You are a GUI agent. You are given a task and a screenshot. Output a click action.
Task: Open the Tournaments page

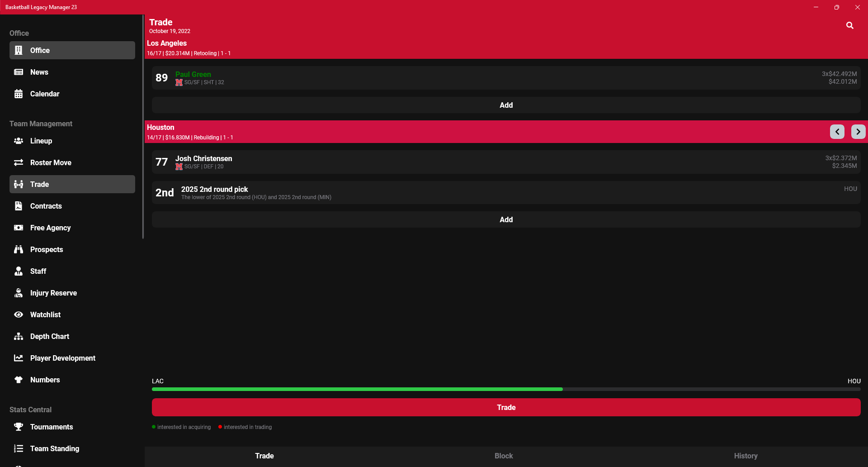72,427
